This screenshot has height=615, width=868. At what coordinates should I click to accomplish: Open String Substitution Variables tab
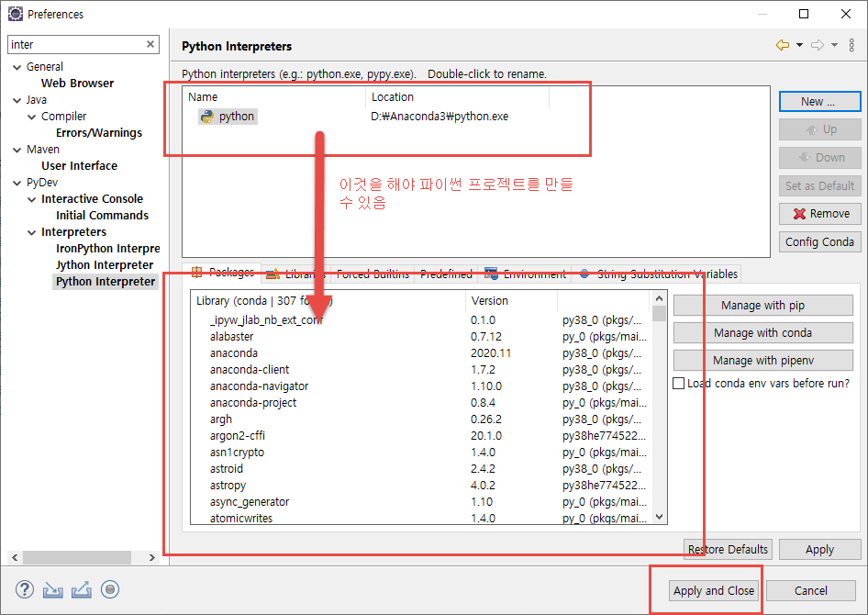[658, 274]
